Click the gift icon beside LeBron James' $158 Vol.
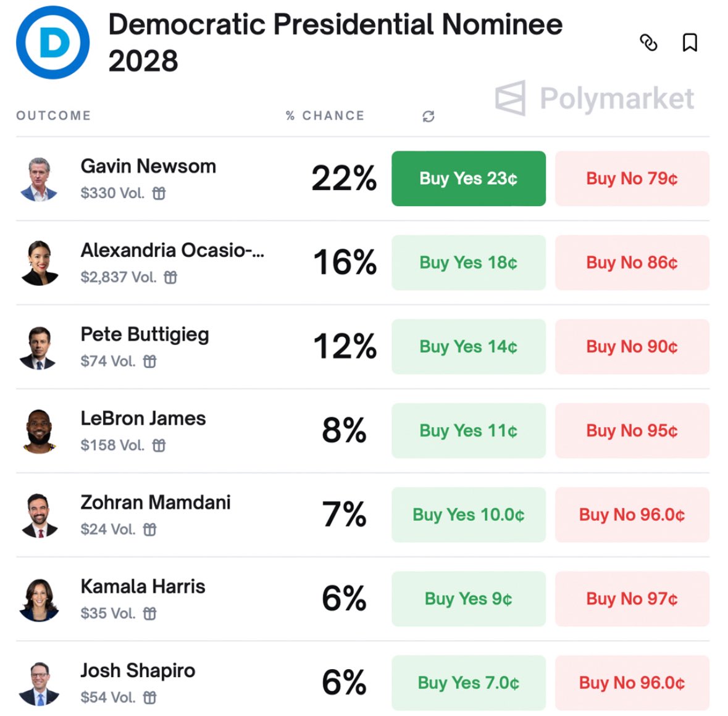Viewport: 728px width, 716px height. [159, 445]
